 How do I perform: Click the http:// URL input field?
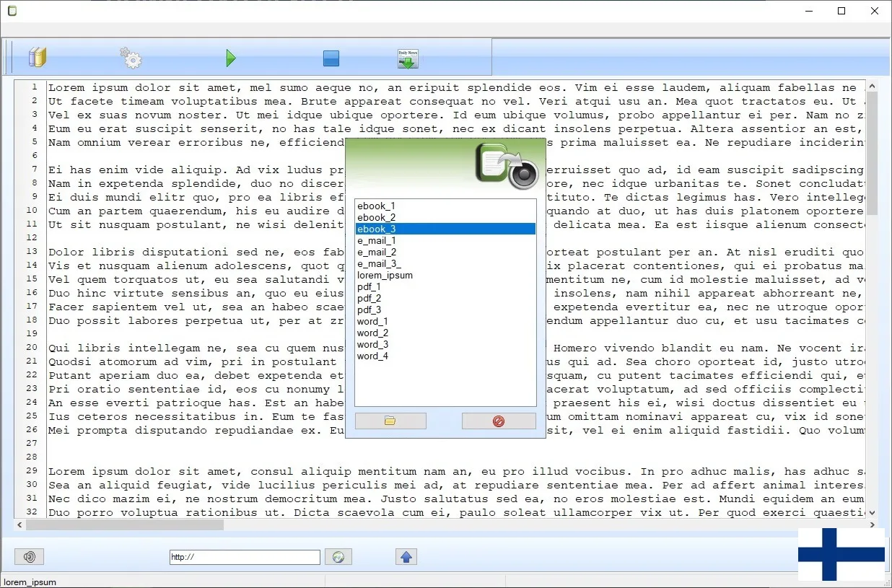(245, 557)
